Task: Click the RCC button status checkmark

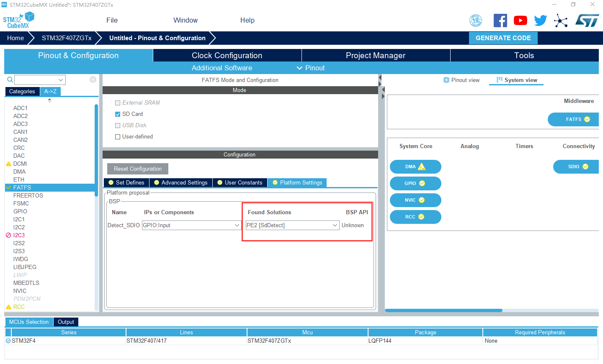Action: coord(421,217)
